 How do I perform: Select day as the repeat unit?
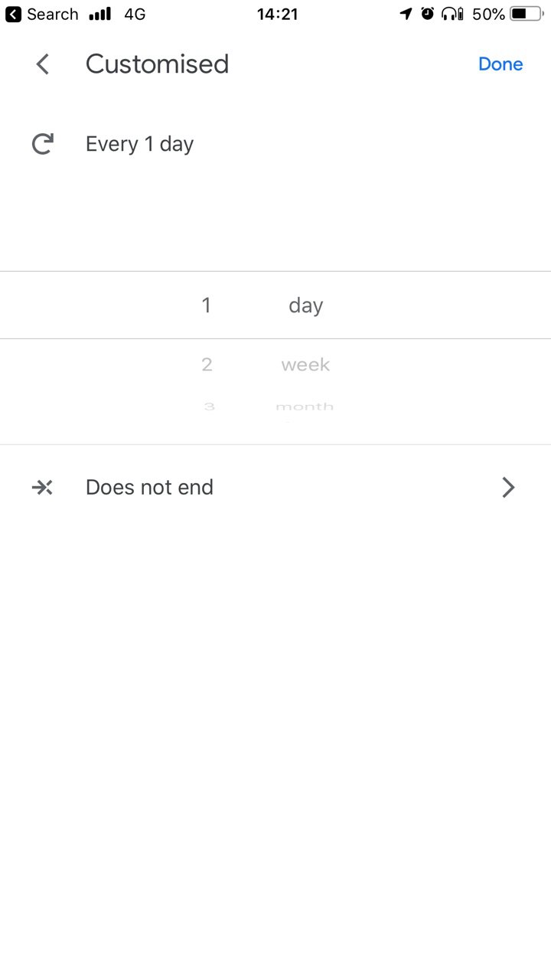305,305
